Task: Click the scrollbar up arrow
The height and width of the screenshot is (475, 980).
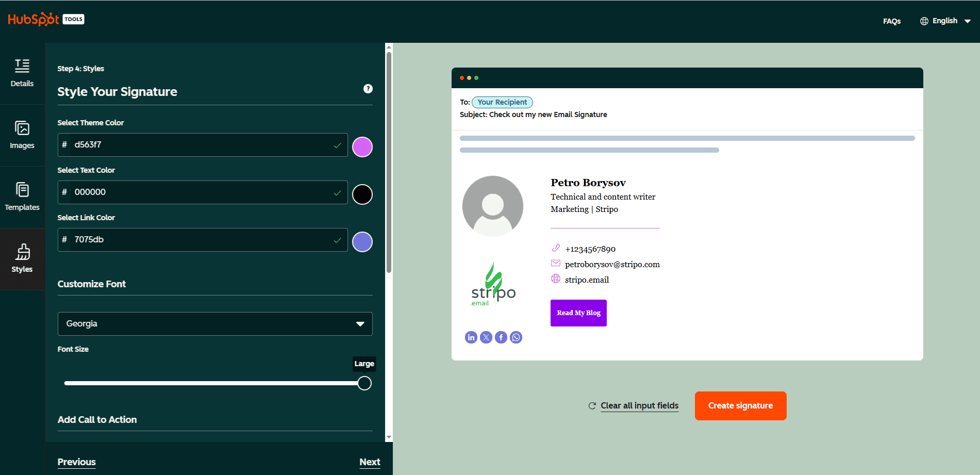Action: (389, 47)
